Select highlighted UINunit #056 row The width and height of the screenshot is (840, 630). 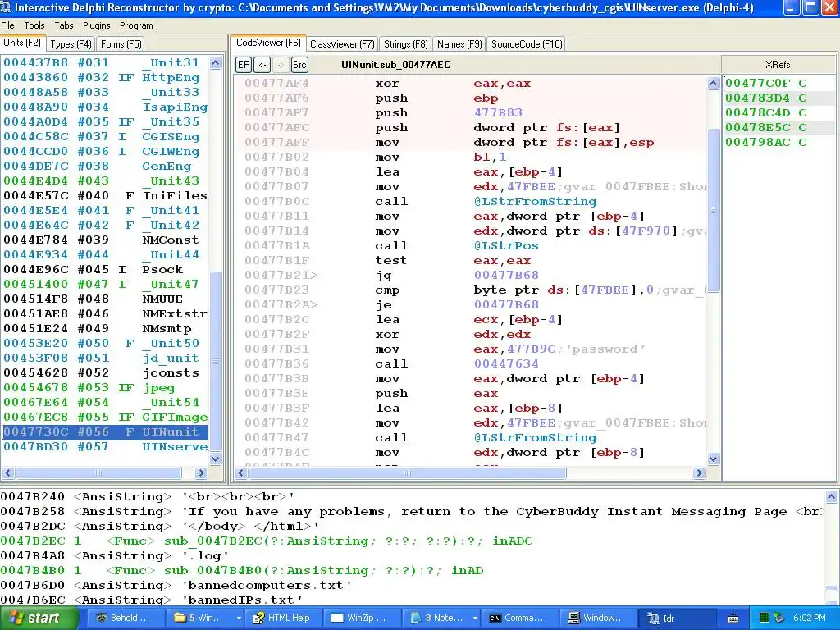pyautogui.click(x=105, y=431)
